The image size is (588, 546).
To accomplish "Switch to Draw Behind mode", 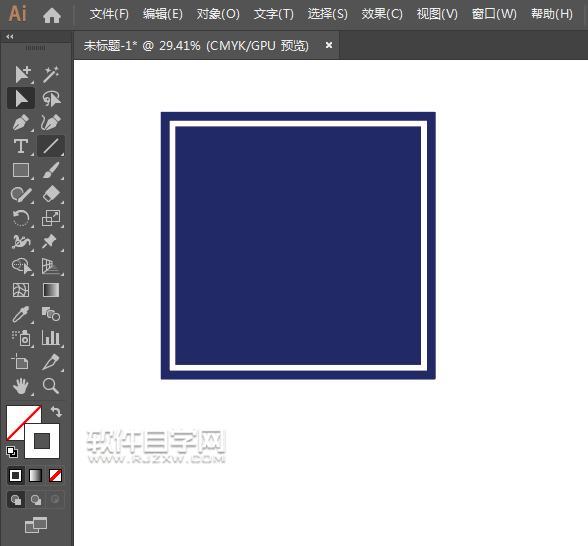I will 36,500.
